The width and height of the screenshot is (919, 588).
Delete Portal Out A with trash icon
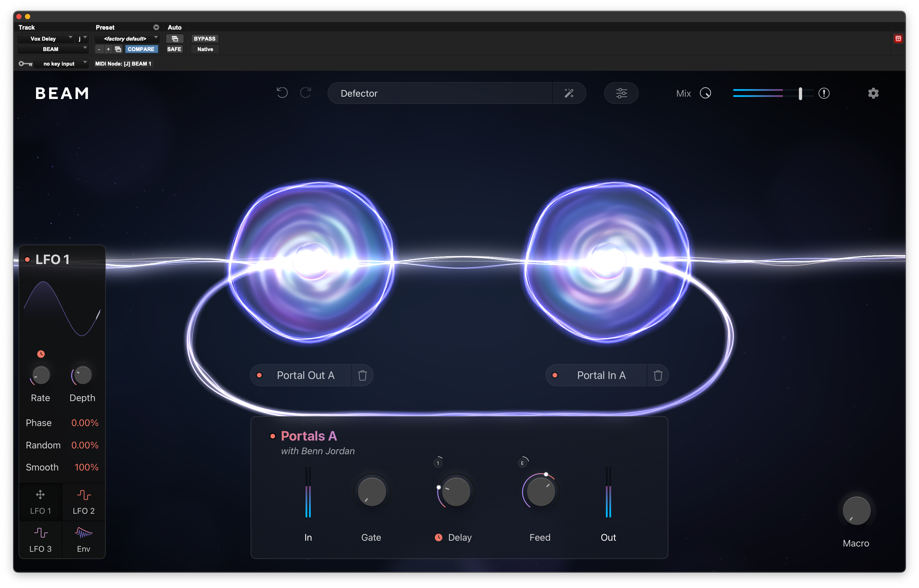pos(362,375)
